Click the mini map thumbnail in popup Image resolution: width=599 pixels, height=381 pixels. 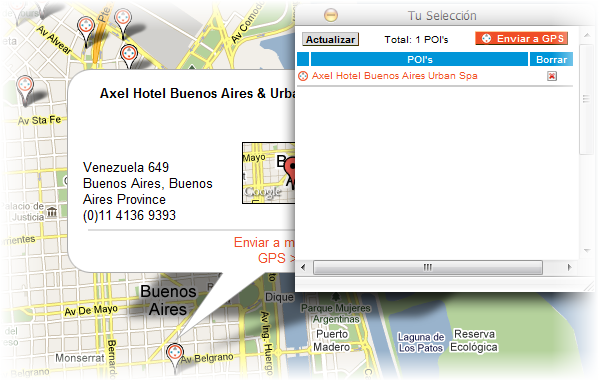point(269,173)
